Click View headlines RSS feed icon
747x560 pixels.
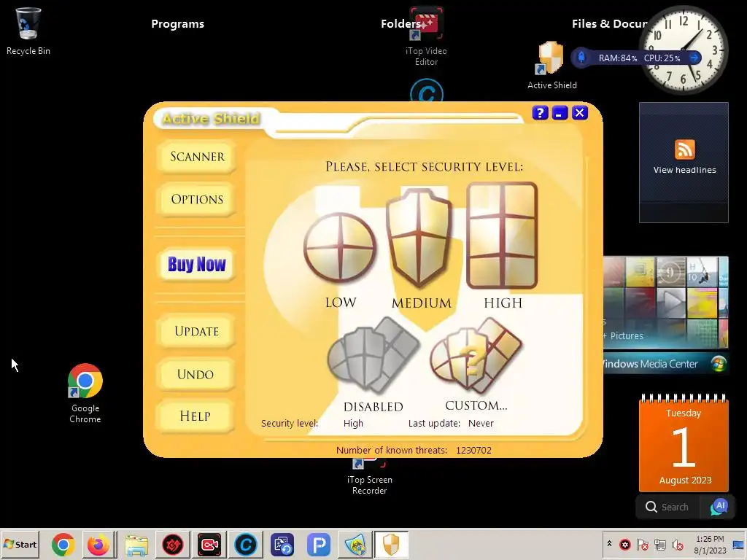(x=684, y=149)
